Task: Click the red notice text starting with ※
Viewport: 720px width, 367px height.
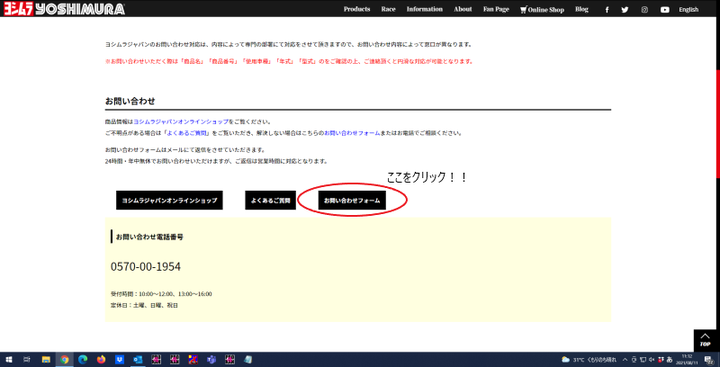Action: pos(289,61)
